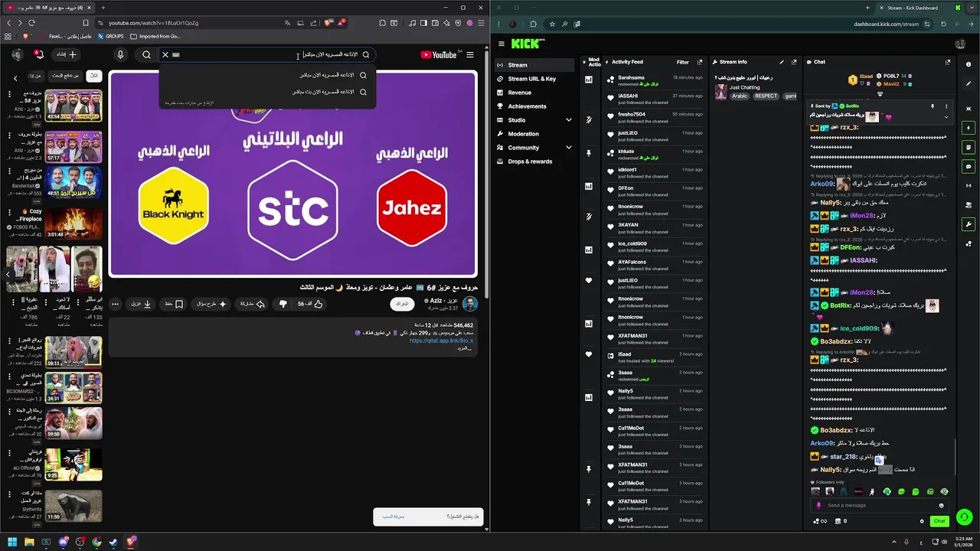The image size is (980, 551).
Task: Open the GROUPS bookmark
Action: click(110, 36)
